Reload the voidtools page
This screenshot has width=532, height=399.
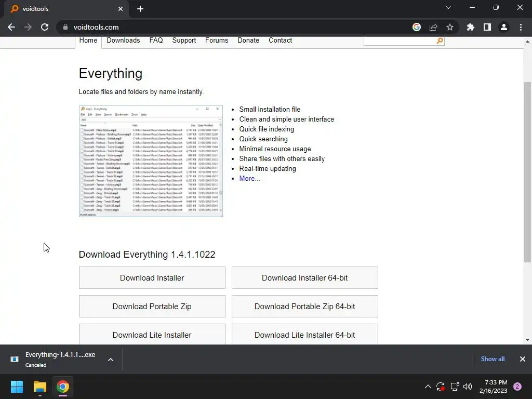pyautogui.click(x=45, y=27)
